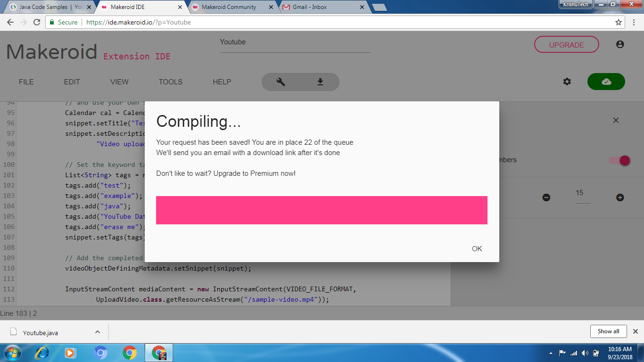Screen dimensions: 644x362
Task: Click the safely remove hardware tray icon
Action: point(596,353)
